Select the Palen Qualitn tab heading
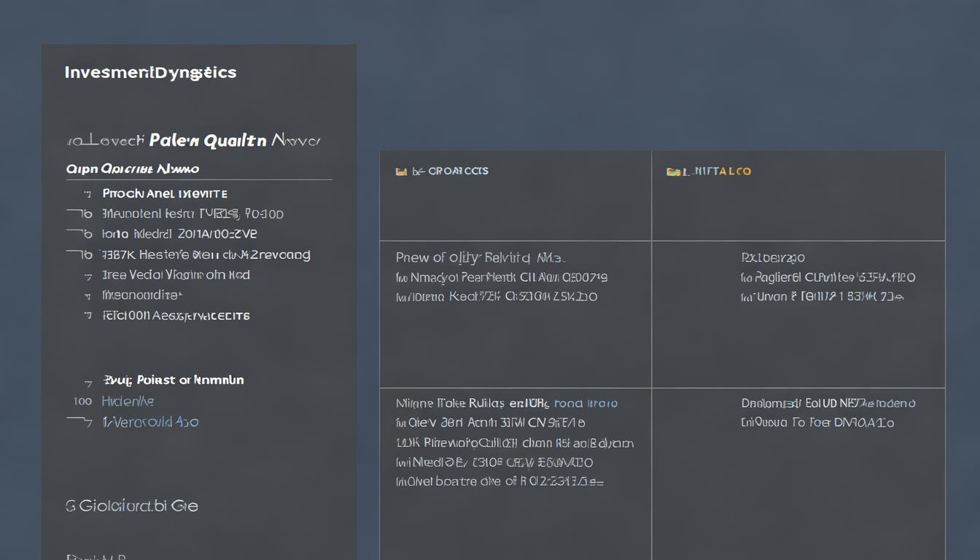The width and height of the screenshot is (980, 560). (x=207, y=141)
